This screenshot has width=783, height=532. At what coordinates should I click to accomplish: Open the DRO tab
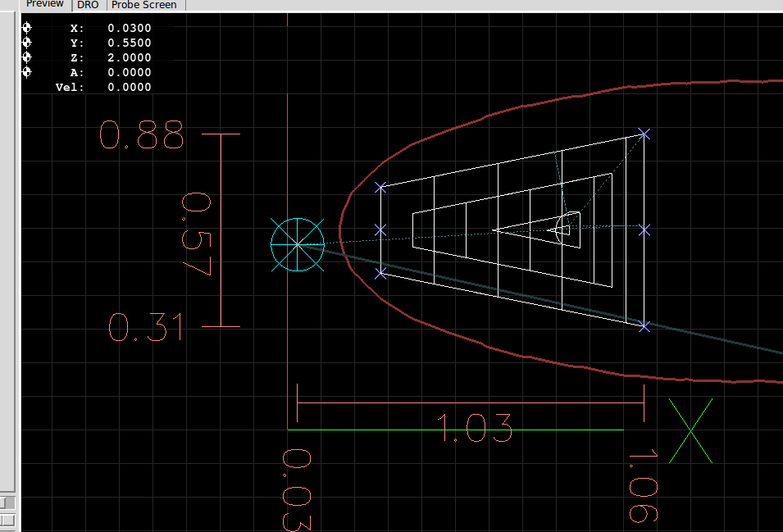point(88,4)
